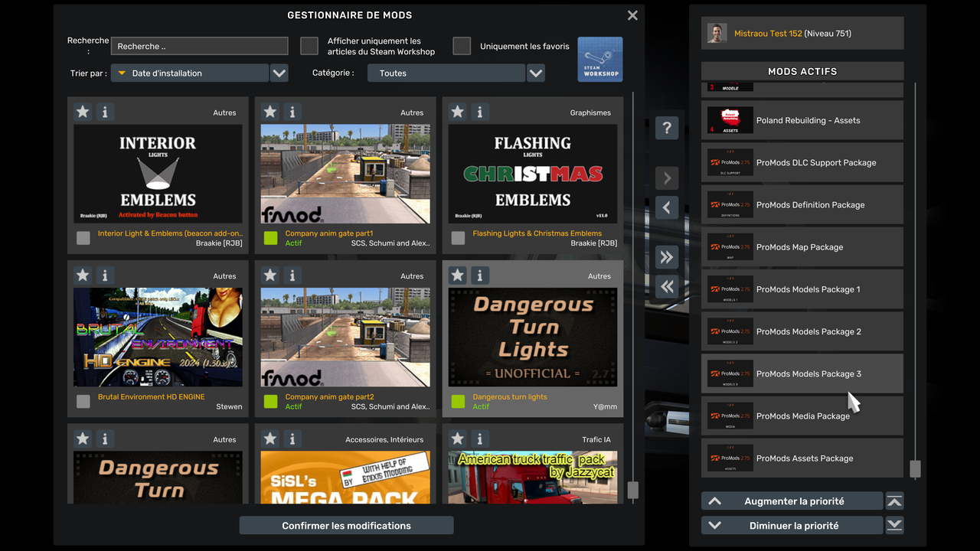Viewport: 980px width, 551px height.
Task: Click the Company anim gate part1 thumbnail
Action: click(x=345, y=174)
